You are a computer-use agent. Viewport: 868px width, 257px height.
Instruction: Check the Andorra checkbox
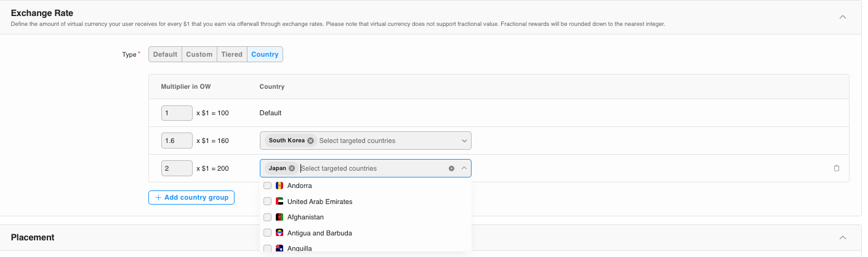tap(267, 186)
